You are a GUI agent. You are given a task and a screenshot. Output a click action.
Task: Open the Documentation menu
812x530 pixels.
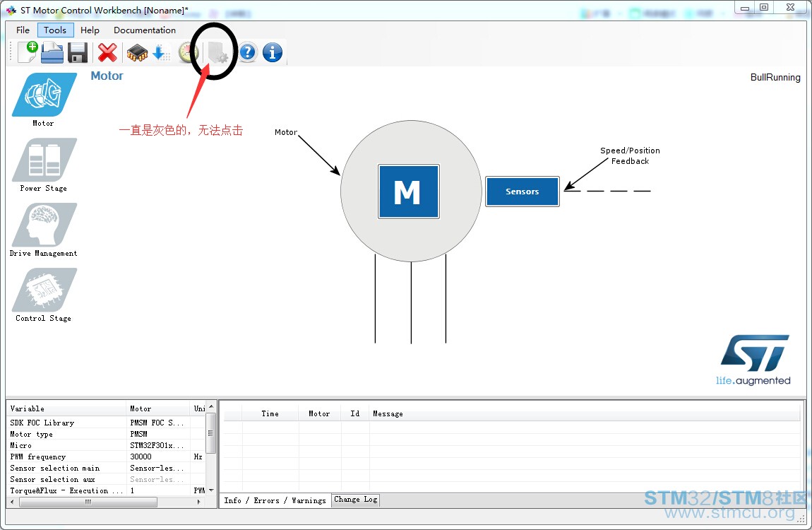coord(145,30)
